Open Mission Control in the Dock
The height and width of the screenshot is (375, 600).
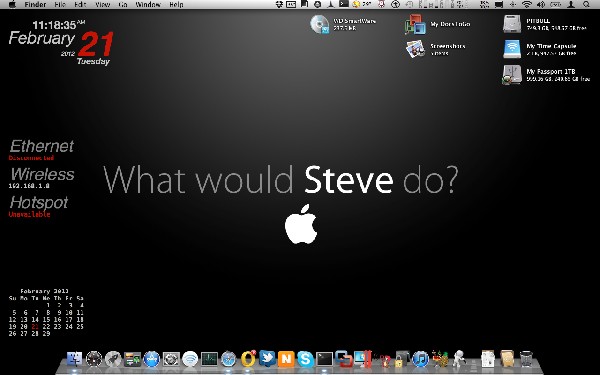click(x=132, y=359)
